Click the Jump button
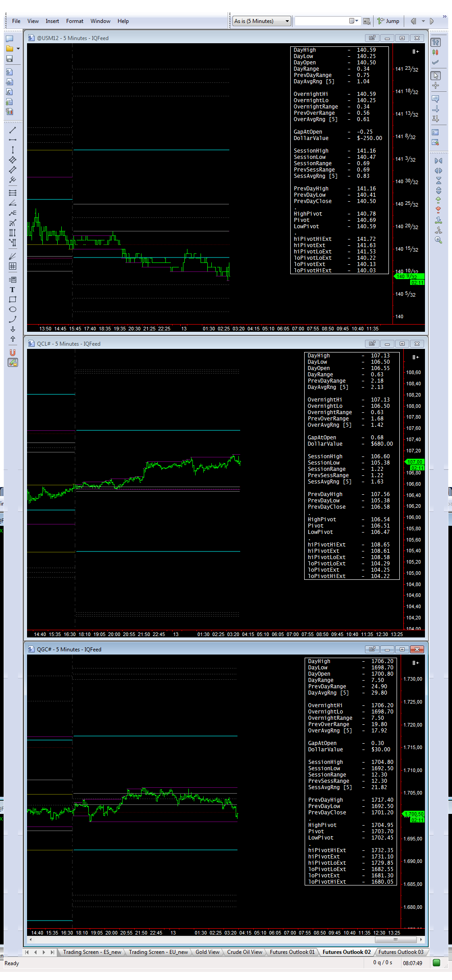This screenshot has height=980, width=452. 388,21
